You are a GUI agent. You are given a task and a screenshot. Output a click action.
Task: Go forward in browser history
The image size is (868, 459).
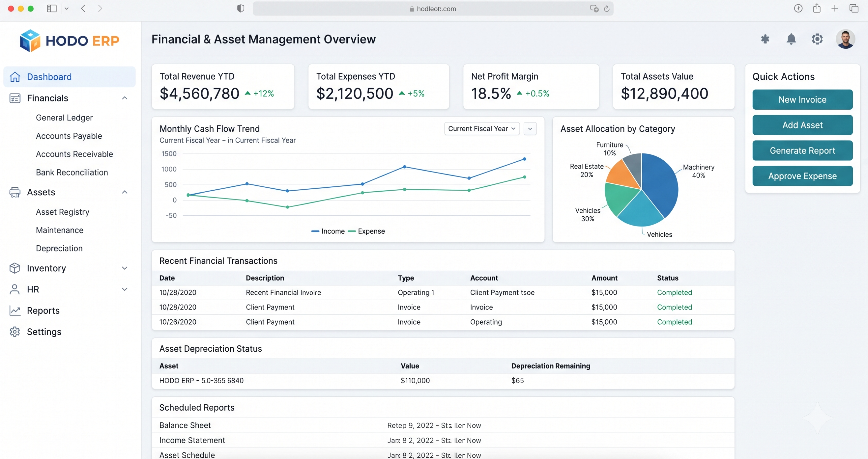click(100, 9)
